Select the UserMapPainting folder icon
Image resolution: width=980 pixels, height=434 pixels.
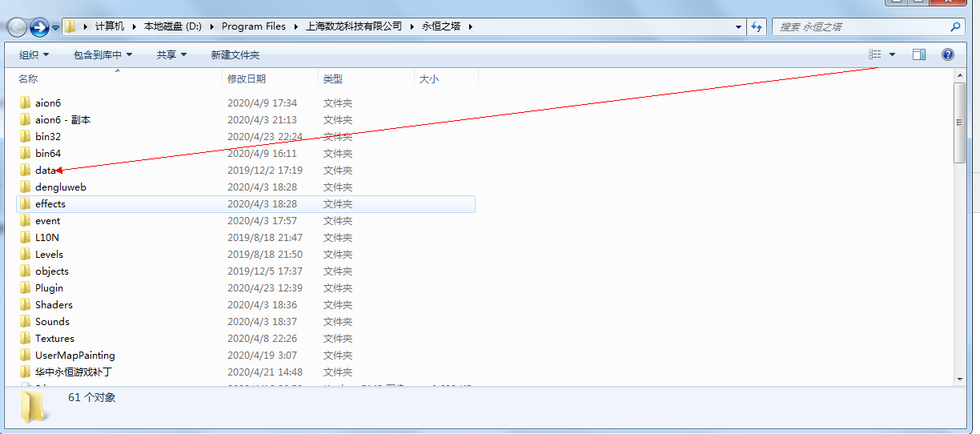tap(26, 355)
